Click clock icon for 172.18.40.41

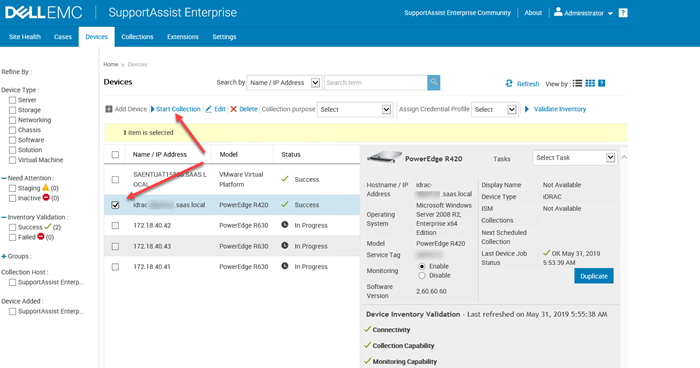coord(285,266)
